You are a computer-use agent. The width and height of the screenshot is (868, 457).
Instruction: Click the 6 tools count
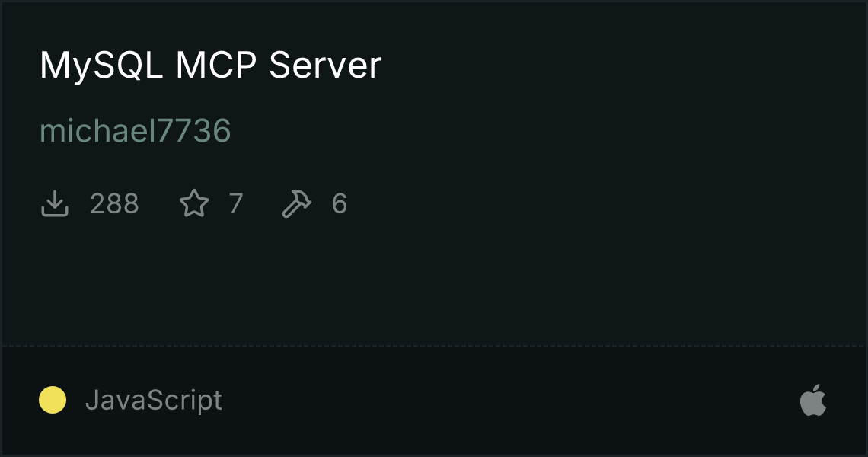click(x=340, y=203)
